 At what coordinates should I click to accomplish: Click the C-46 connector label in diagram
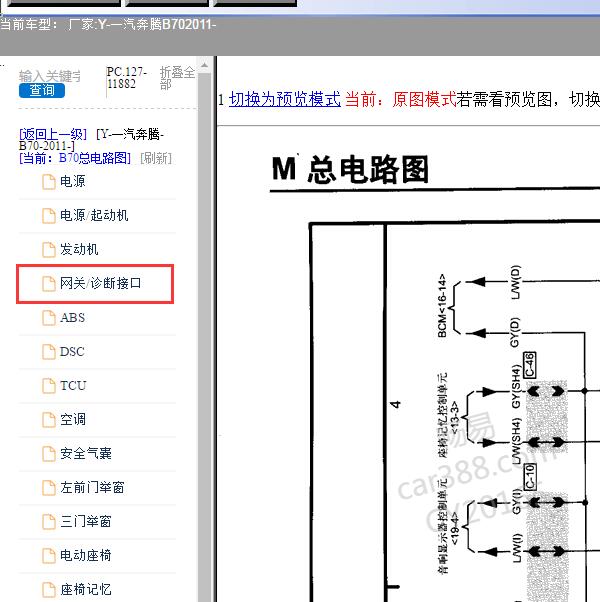[x=530, y=365]
